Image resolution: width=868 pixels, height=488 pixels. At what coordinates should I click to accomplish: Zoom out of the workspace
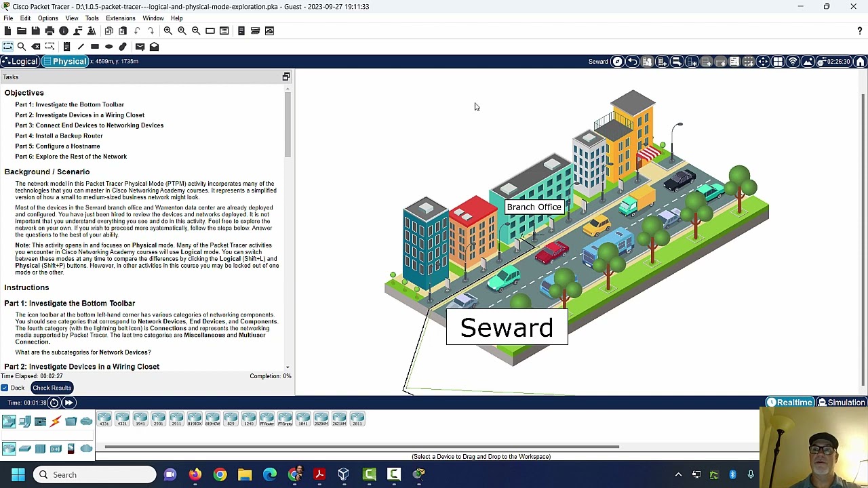coord(196,31)
